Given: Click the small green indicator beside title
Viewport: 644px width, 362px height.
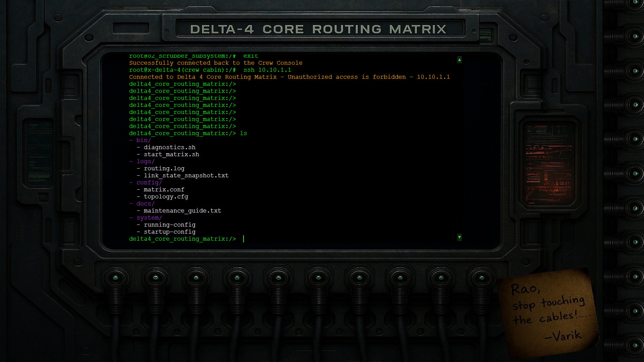Looking at the screenshot, I should pyautogui.click(x=485, y=35).
